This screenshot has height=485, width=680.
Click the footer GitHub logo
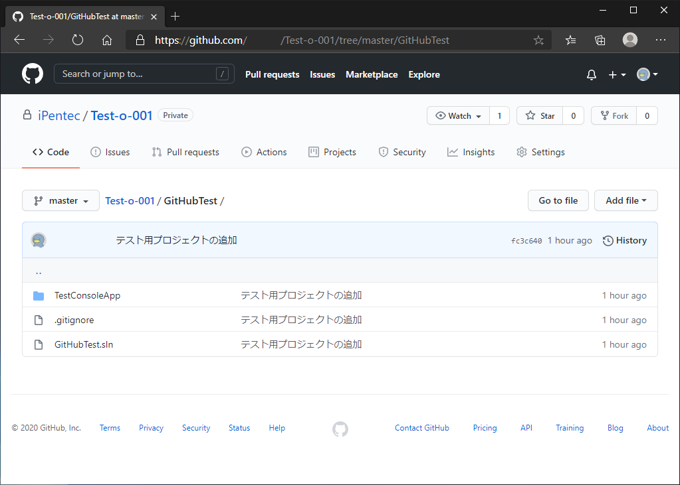(x=340, y=429)
